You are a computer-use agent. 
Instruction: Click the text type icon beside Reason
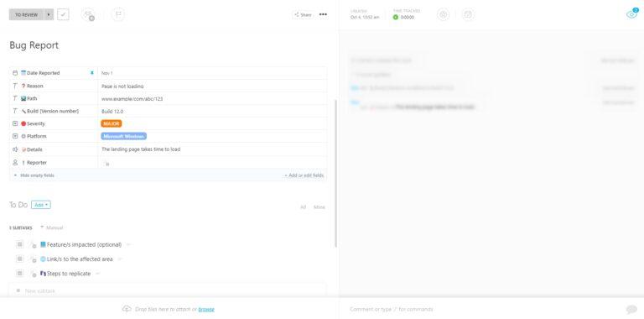15,86
